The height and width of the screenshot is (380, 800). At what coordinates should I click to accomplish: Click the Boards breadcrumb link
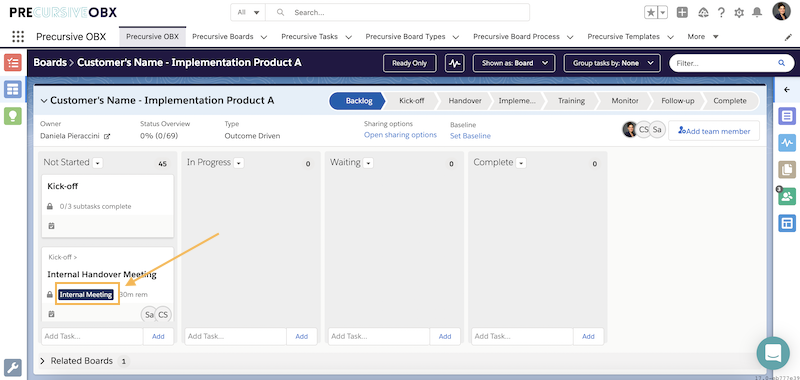(x=50, y=63)
